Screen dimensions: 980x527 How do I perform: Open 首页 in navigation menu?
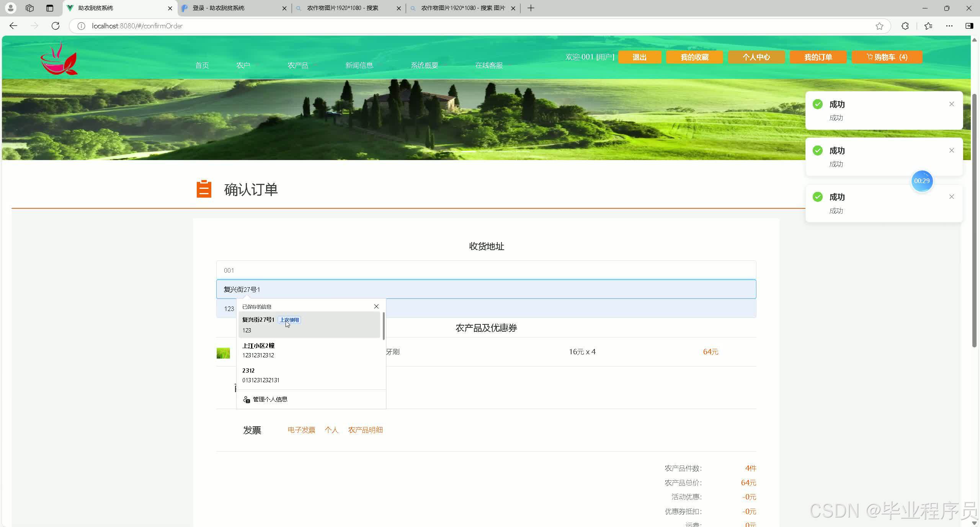(202, 65)
